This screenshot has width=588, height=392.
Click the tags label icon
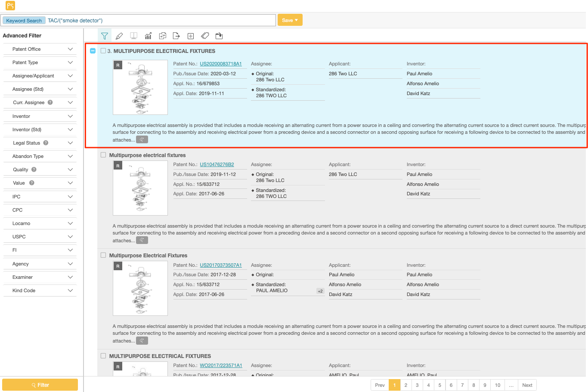tap(205, 36)
